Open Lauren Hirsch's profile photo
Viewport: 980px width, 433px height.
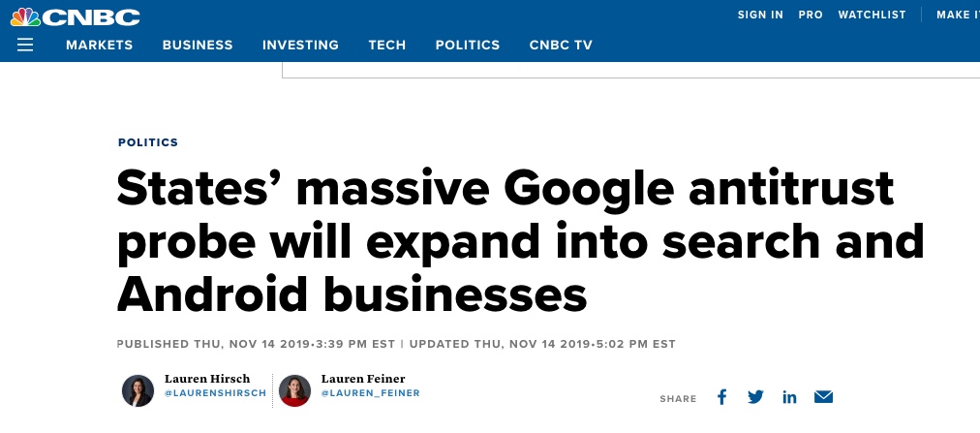[138, 390]
